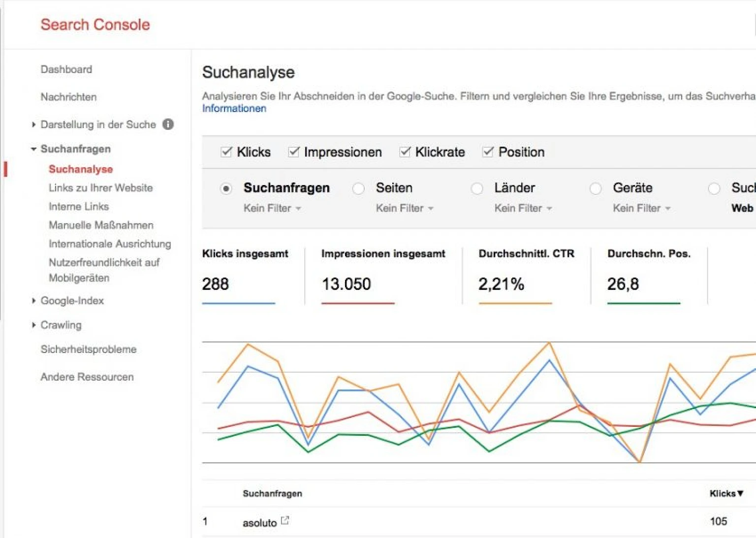Open Dashboard in the sidebar
Screen dimensions: 756x538
[x=66, y=69]
